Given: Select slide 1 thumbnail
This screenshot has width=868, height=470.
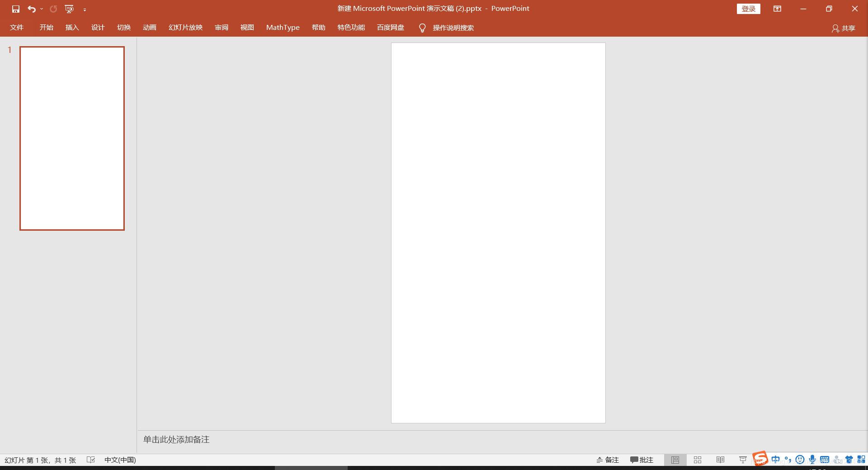Looking at the screenshot, I should click(x=72, y=138).
